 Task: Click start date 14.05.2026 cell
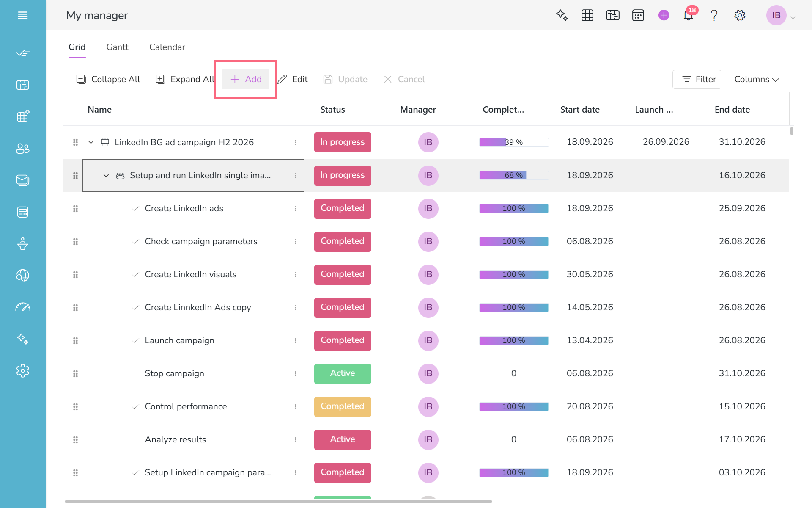tap(590, 307)
